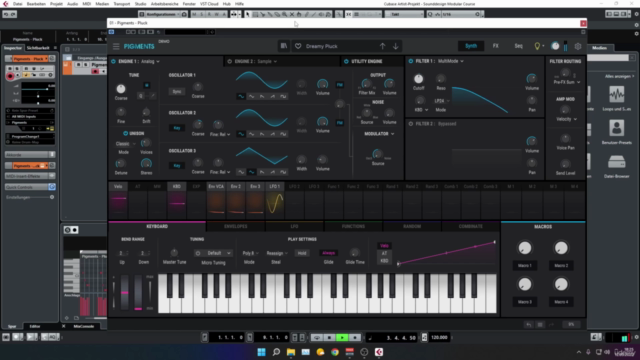Toggle Engine 2 power button
Image resolution: width=640 pixels, height=360 pixels.
tap(229, 61)
